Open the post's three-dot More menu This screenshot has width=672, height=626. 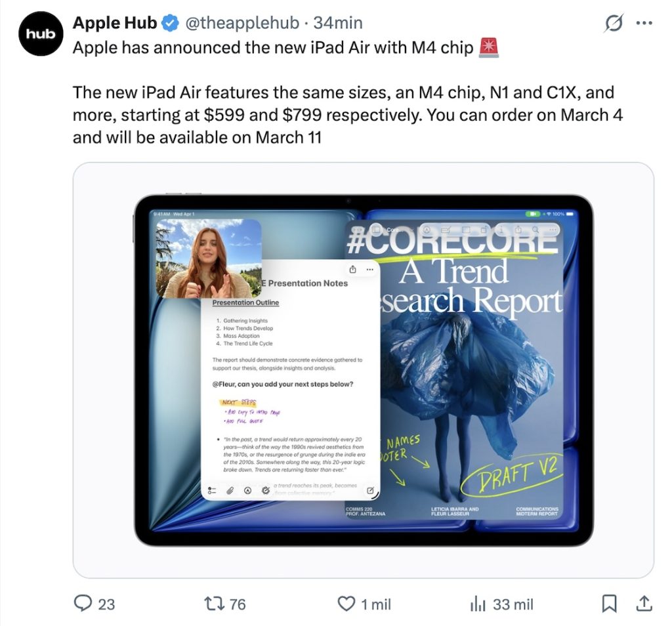pos(644,24)
